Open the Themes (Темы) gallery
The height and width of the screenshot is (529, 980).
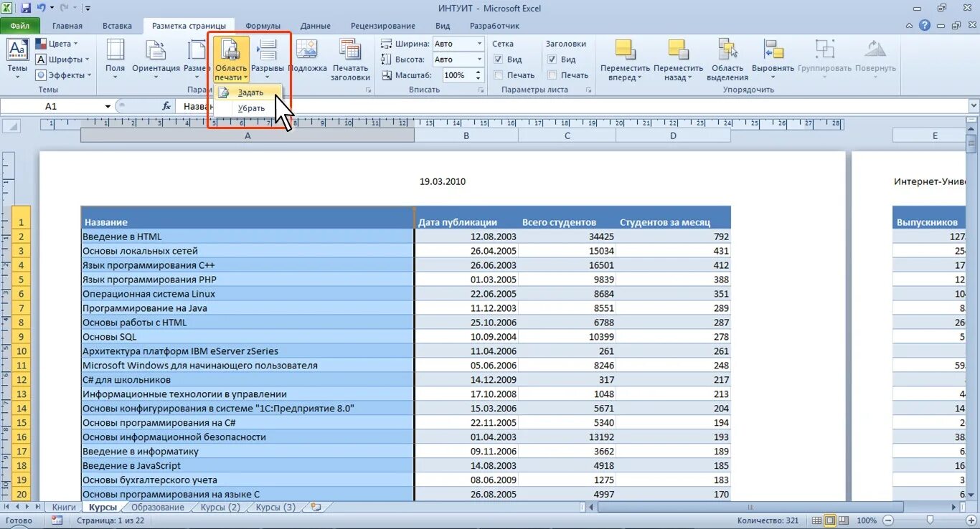coord(17,59)
